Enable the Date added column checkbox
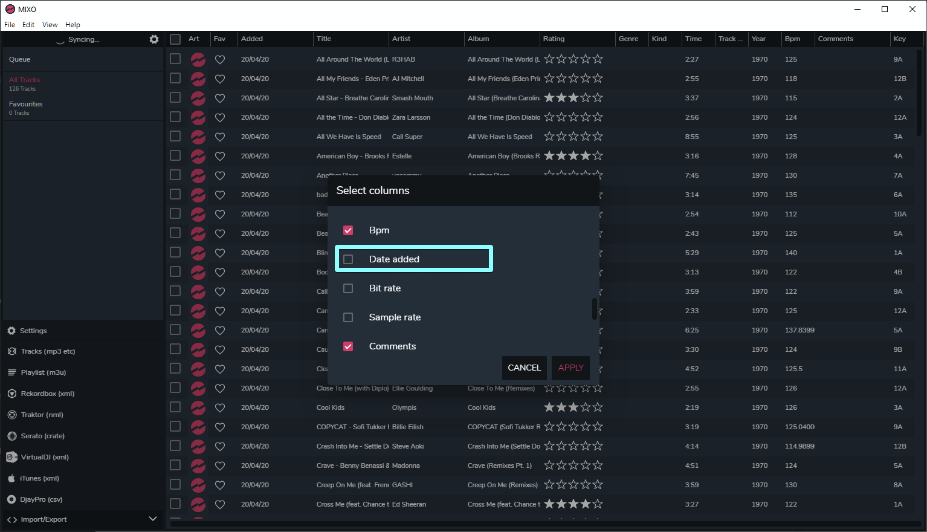 point(348,259)
